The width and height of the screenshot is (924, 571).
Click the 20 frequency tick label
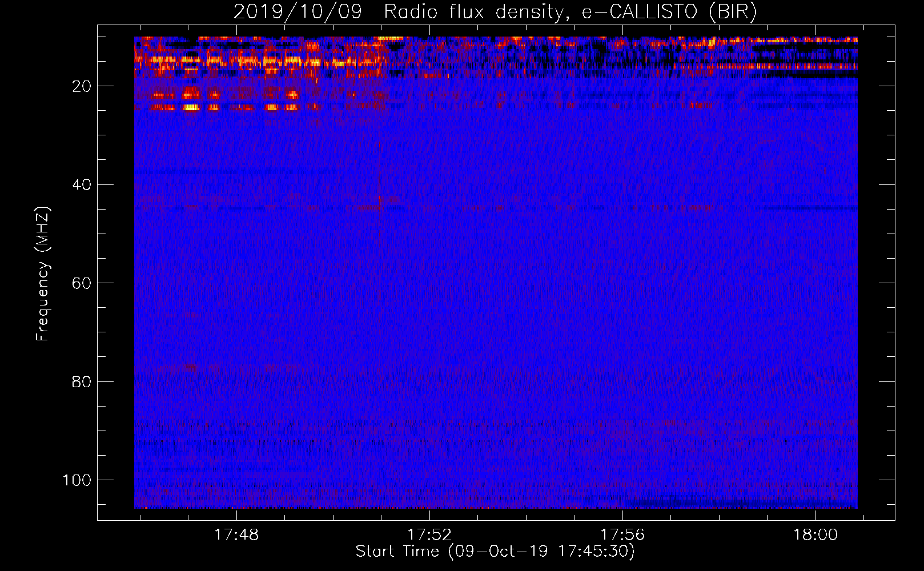[82, 86]
